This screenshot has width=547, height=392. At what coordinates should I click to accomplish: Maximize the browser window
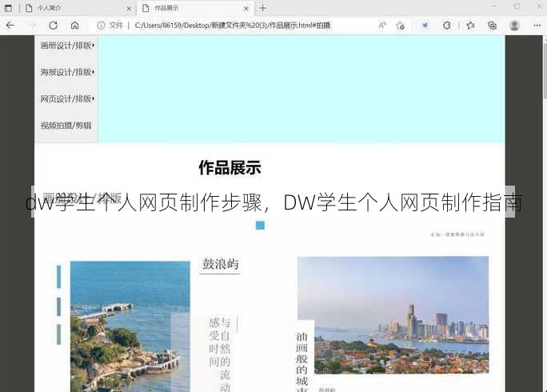coord(517,6)
